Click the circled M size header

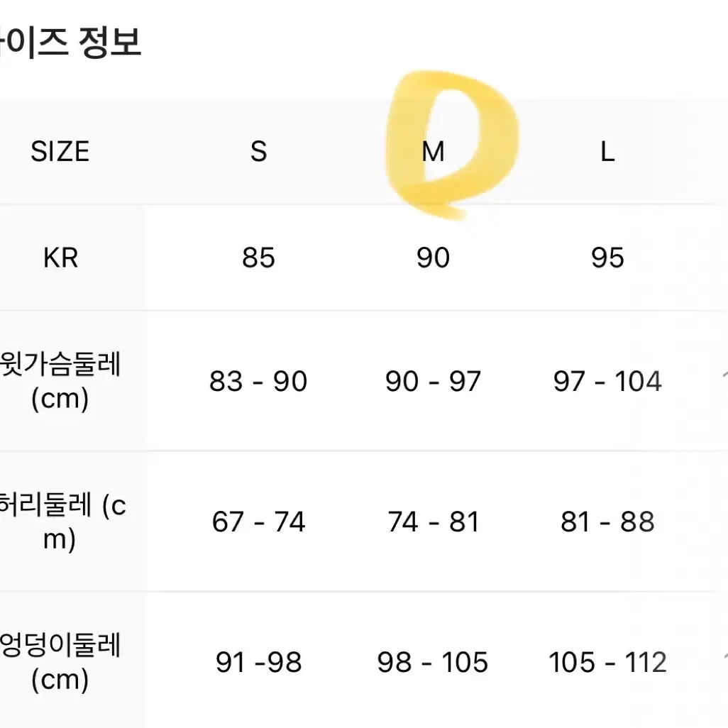433,151
